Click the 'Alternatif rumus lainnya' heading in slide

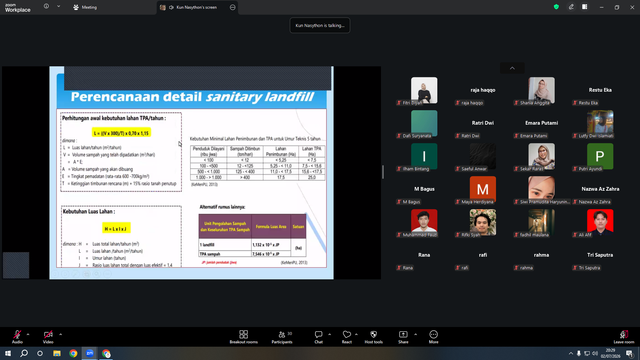[222, 207]
